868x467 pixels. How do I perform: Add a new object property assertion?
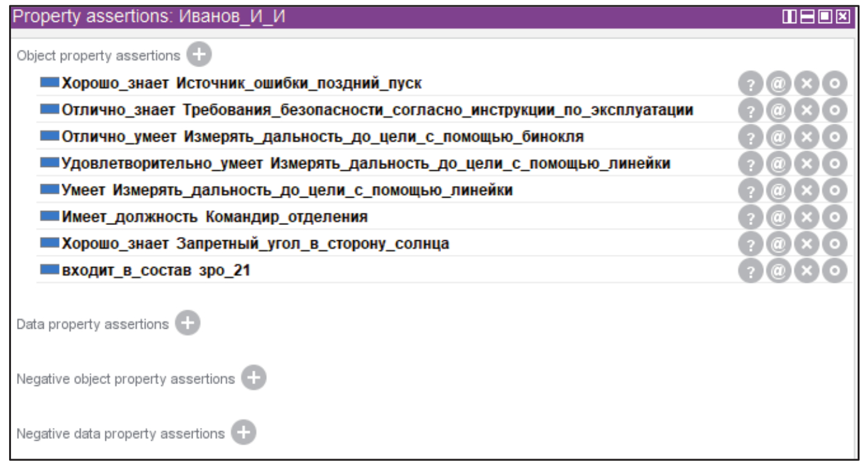(199, 55)
